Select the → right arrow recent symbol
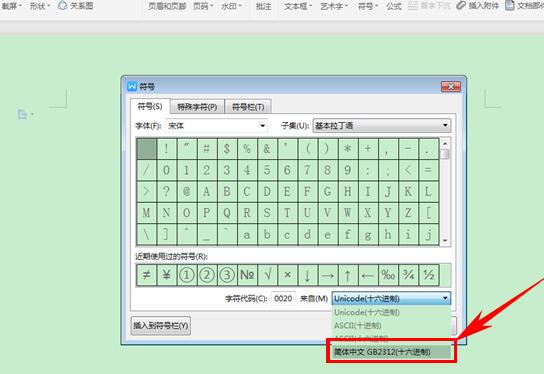 pos(328,275)
